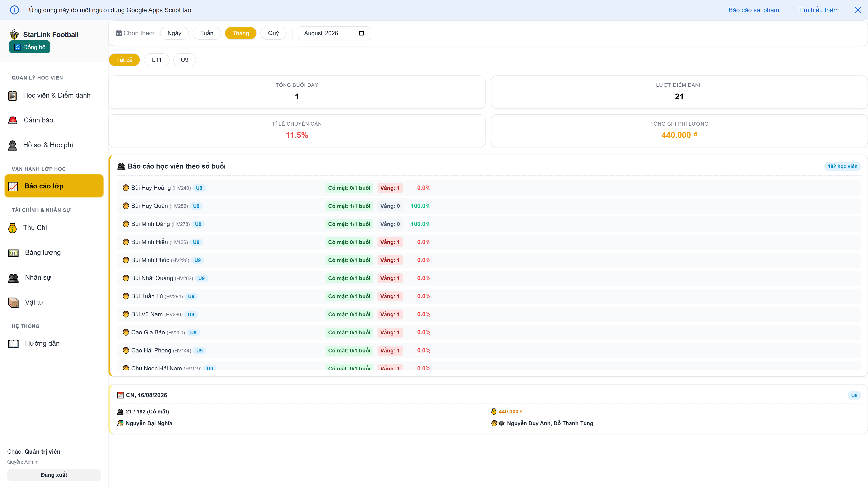Click the people icon for Nhân sự

tap(14, 278)
